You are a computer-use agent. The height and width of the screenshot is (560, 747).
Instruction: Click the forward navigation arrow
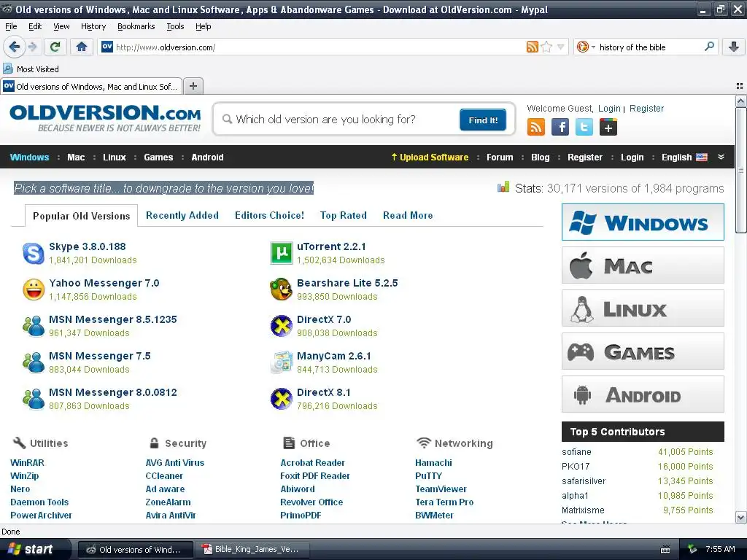click(x=32, y=47)
